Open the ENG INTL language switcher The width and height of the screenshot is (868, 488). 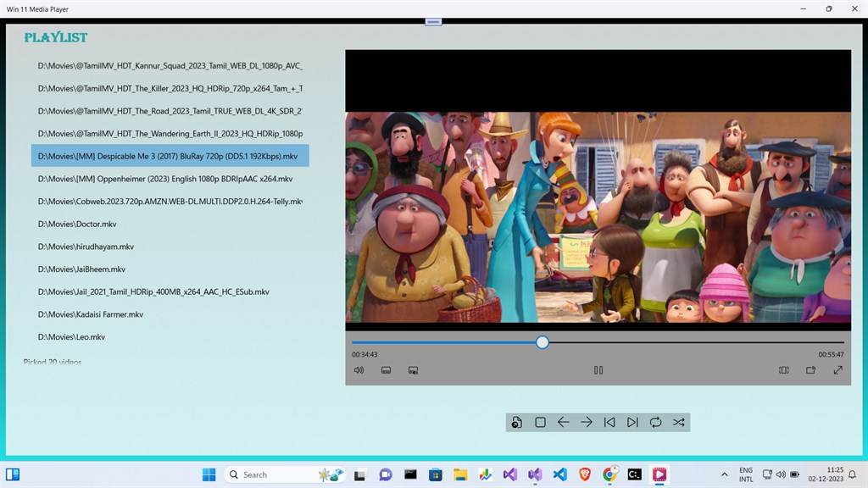click(746, 474)
